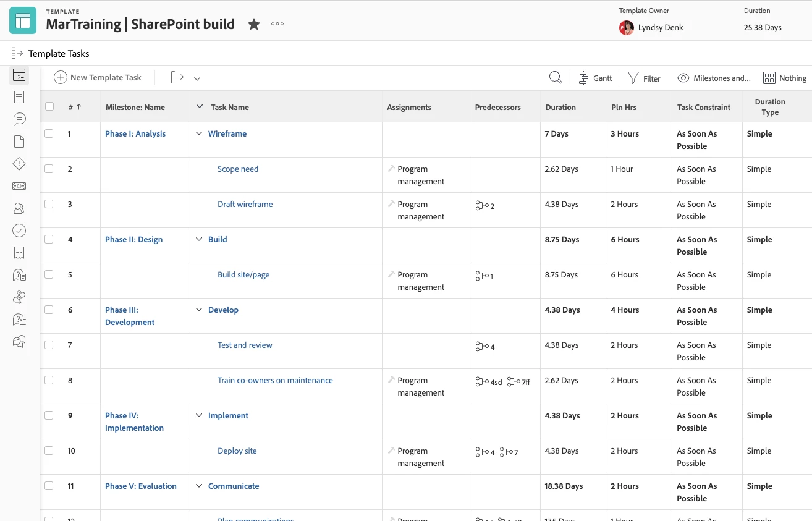Viewport: 812px width, 521px height.
Task: Click the Milestone: Name column header
Action: click(135, 107)
